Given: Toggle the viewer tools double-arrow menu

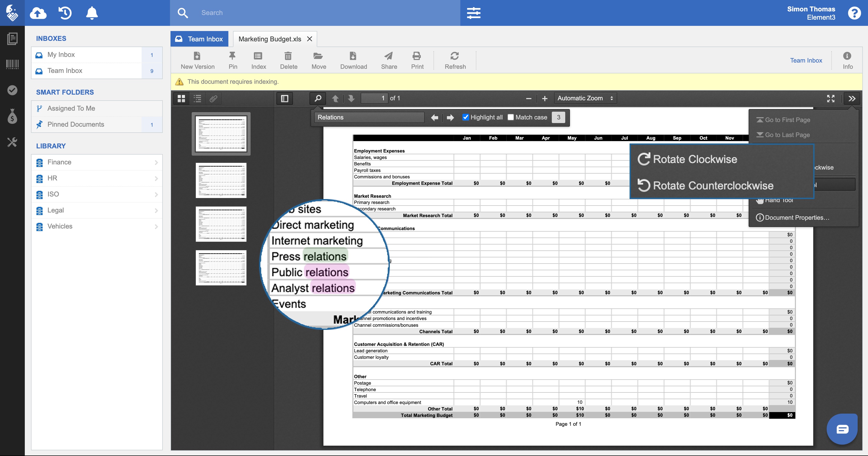Looking at the screenshot, I should (x=852, y=98).
